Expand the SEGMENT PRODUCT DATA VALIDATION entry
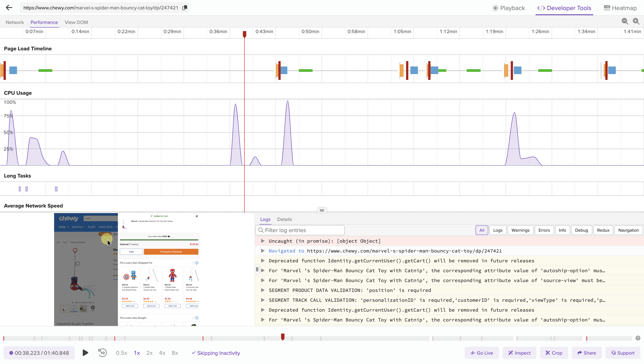Viewport: 644px width, 364px height. tap(263, 290)
